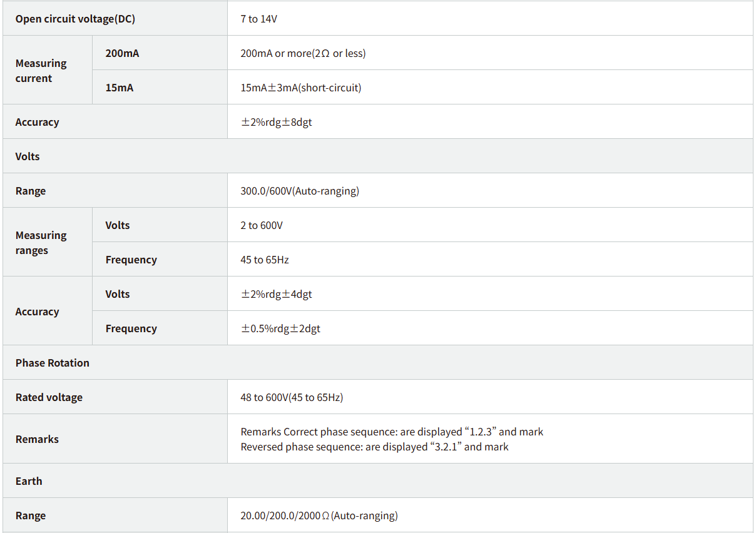The width and height of the screenshot is (756, 533).
Task: Click the "48 to 600V(45 to 65Hz)" value
Action: 292,397
